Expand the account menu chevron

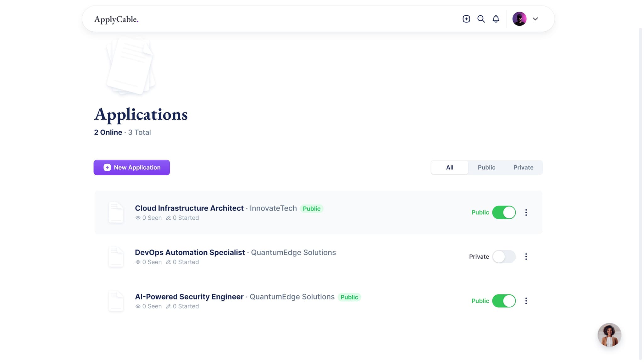click(x=535, y=19)
